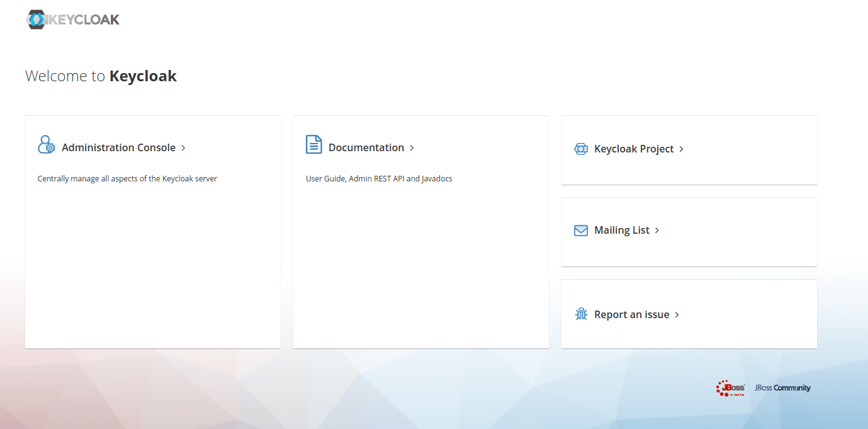Click the chevron next to Mailing List
The image size is (868, 429).
coord(657,231)
